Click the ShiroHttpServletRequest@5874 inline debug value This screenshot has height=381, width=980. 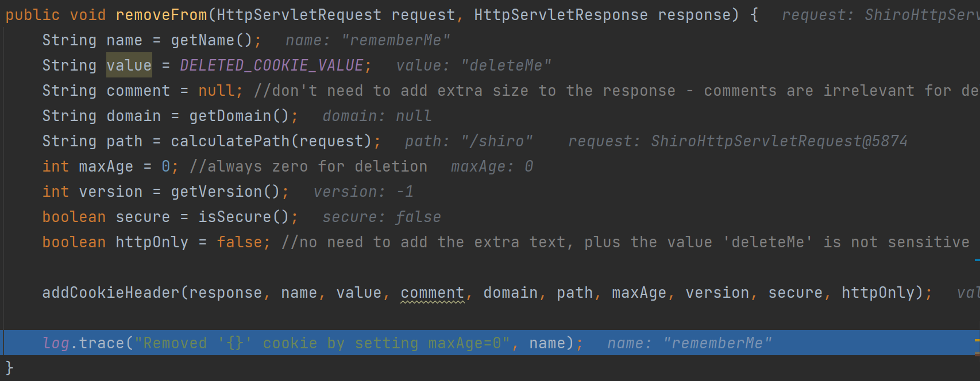coord(779,141)
